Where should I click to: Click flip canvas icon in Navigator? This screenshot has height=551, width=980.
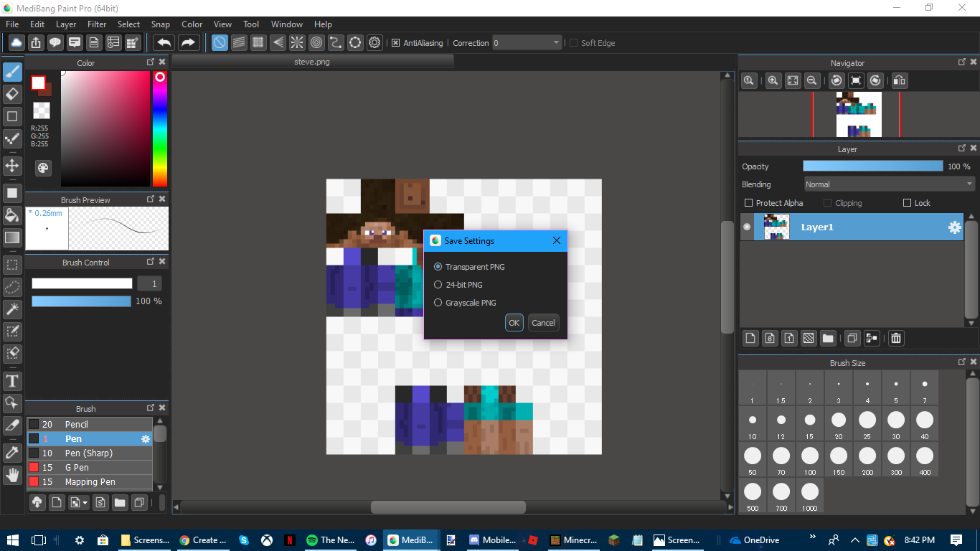(900, 81)
